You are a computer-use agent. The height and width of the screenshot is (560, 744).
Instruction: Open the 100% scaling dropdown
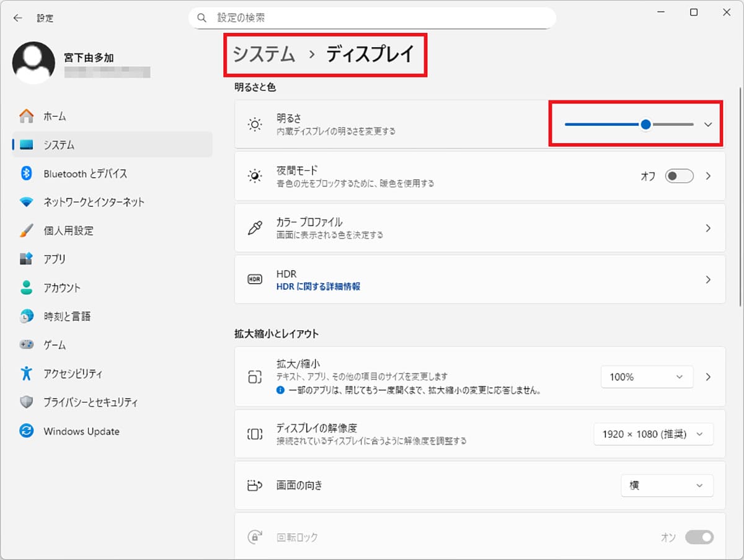[x=647, y=377]
